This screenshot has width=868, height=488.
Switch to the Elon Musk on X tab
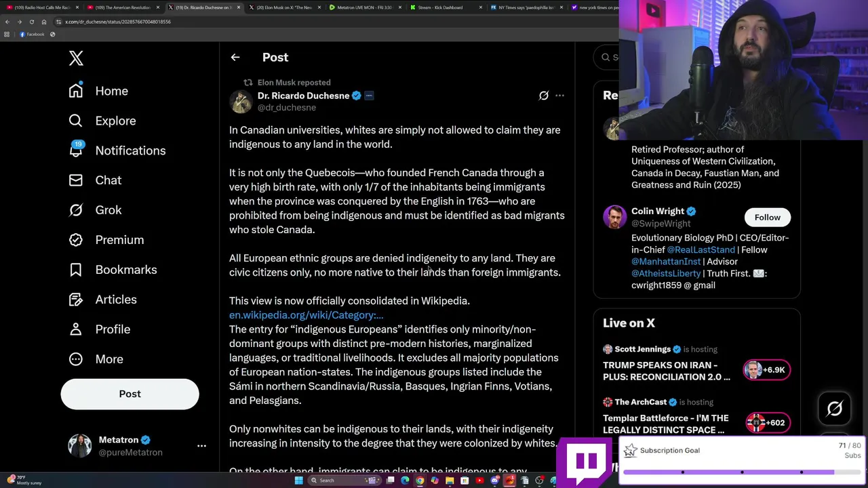[x=284, y=7]
